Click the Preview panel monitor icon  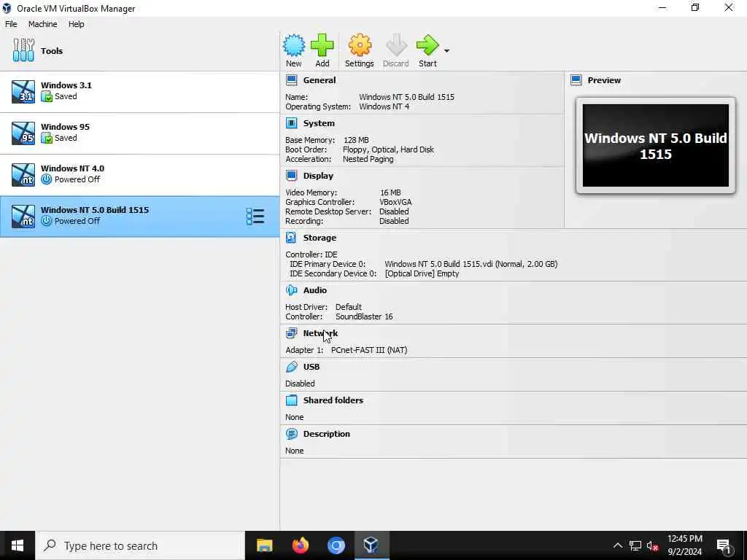tap(576, 80)
